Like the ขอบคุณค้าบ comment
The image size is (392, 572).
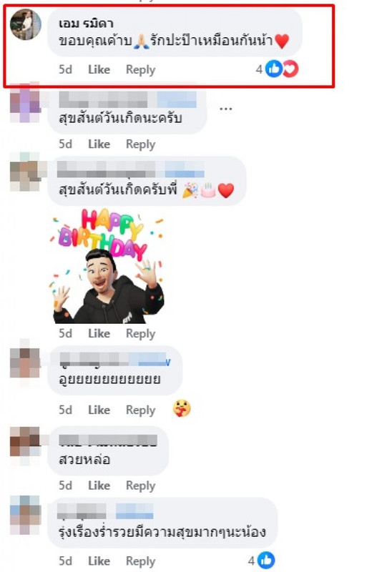pos(99,69)
